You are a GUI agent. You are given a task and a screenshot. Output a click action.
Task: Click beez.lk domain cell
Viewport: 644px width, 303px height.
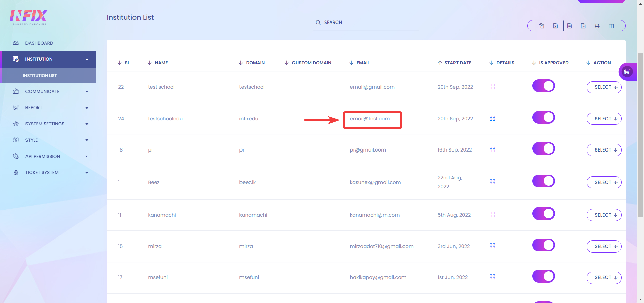pos(247,182)
